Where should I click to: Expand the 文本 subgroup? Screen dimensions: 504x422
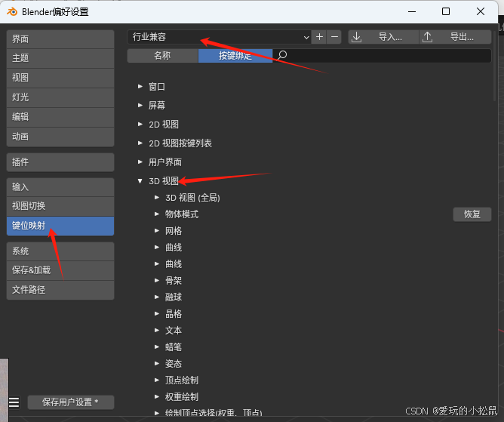[157, 331]
